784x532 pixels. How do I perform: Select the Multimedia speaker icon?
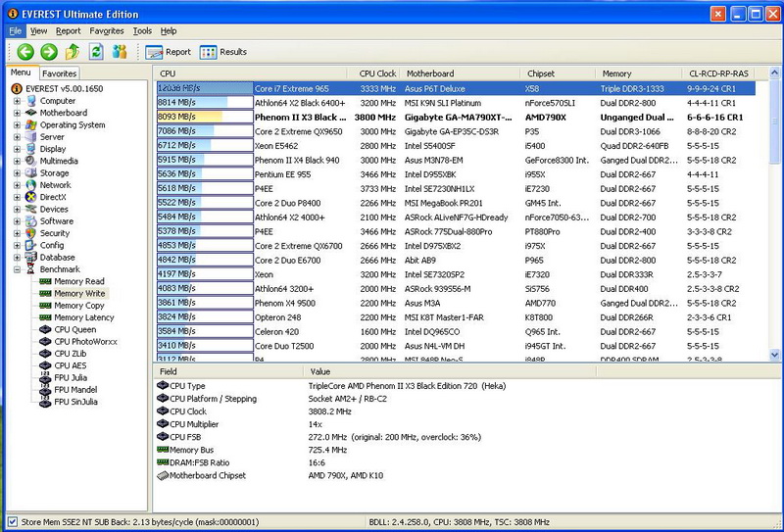(x=31, y=161)
